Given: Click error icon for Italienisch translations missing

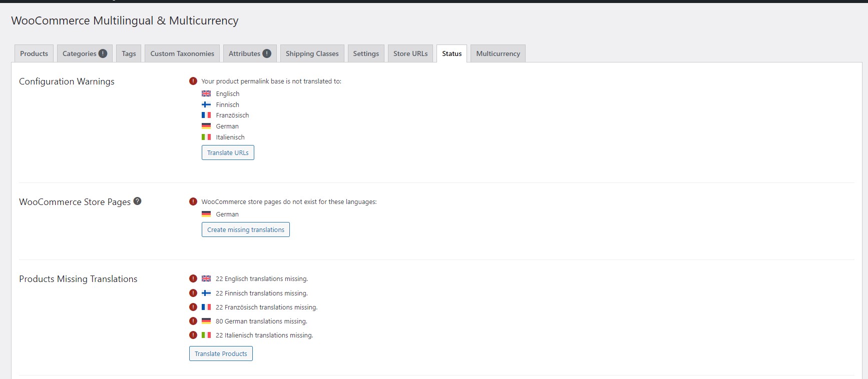Looking at the screenshot, I should pyautogui.click(x=193, y=335).
